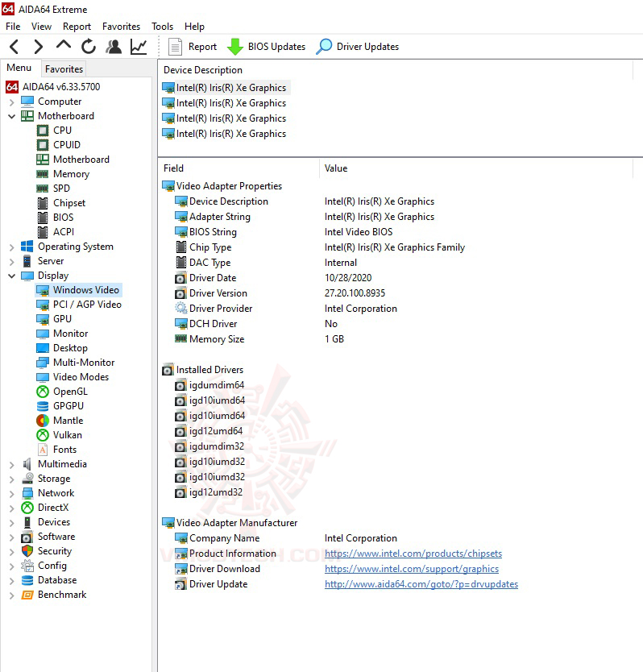The image size is (643, 672).
Task: Open the aida64.com drvupdates link
Action: click(421, 584)
